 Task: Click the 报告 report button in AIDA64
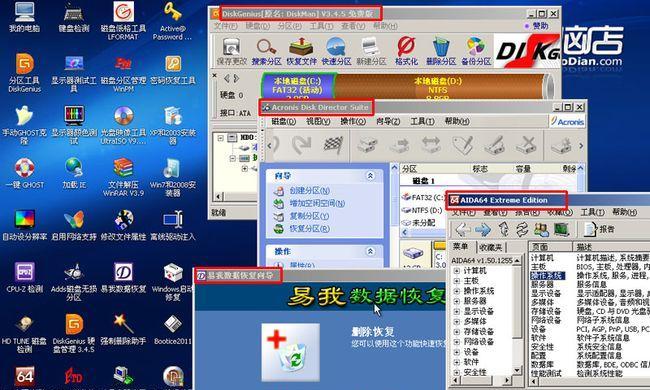[599, 229]
